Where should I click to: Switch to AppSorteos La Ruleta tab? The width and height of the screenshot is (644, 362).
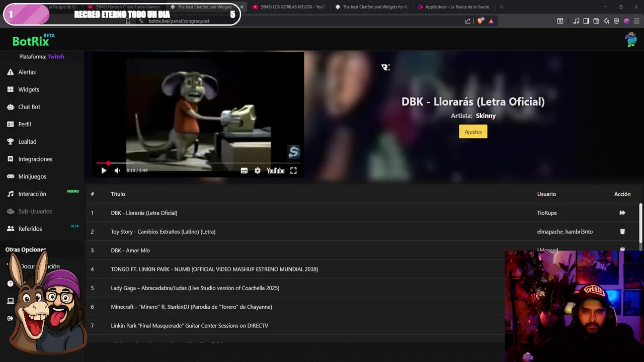point(453,7)
